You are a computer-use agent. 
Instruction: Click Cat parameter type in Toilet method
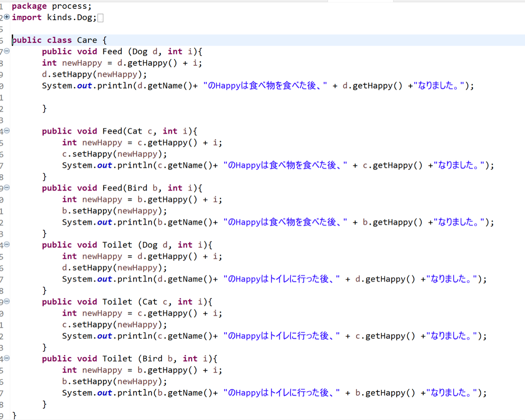tap(150, 302)
